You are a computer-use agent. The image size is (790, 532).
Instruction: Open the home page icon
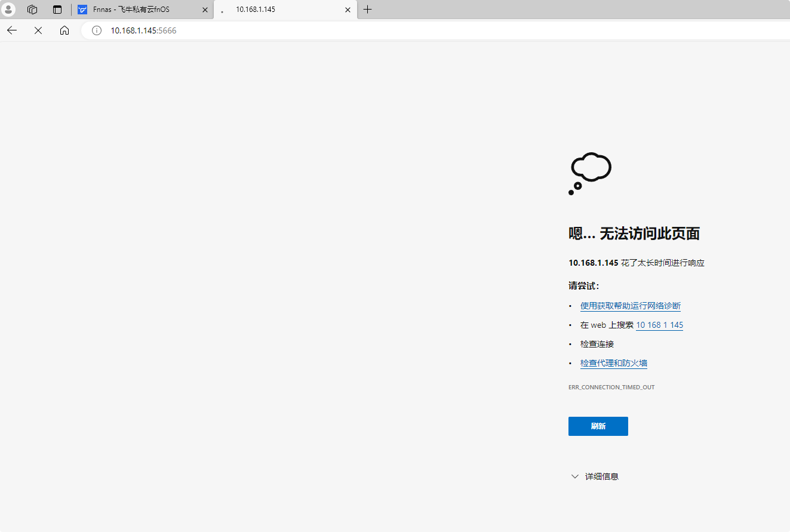(64, 30)
